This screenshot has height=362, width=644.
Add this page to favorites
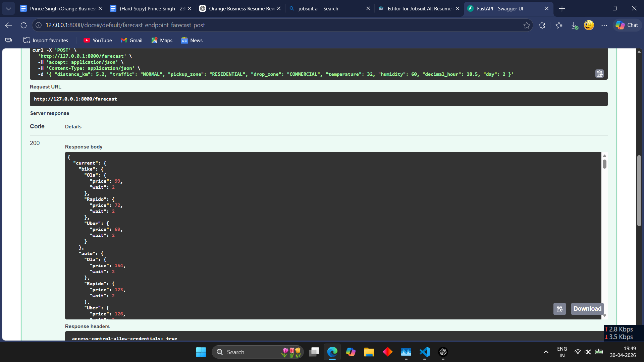click(527, 25)
